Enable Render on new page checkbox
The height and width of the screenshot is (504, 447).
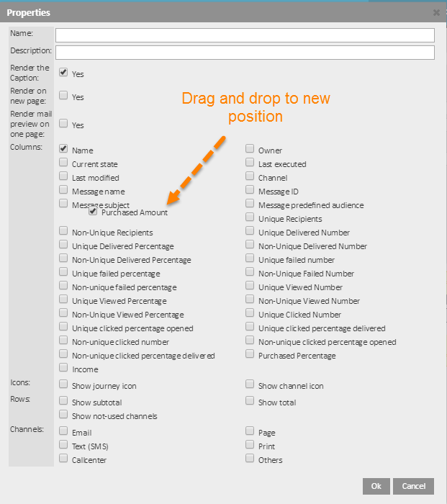coord(63,96)
